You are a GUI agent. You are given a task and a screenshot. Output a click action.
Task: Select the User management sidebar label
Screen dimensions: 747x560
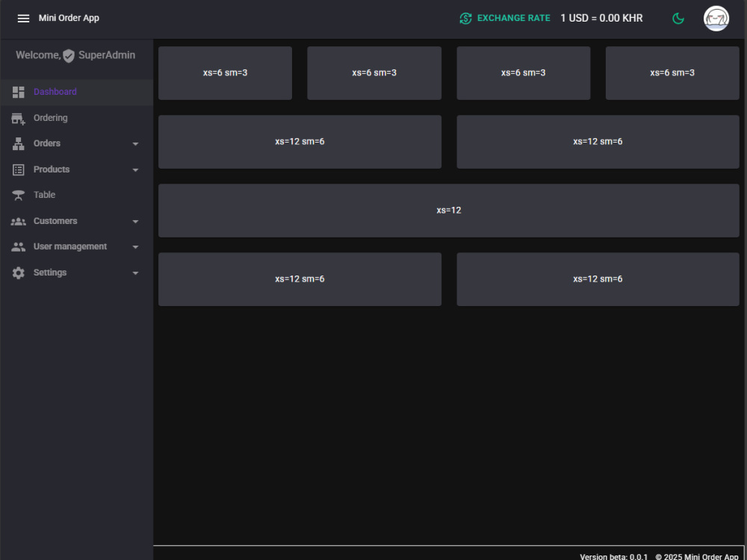[70, 246]
